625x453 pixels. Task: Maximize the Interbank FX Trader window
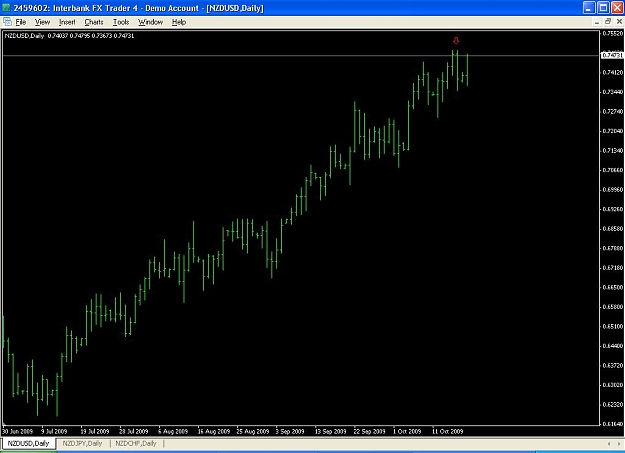coord(603,8)
